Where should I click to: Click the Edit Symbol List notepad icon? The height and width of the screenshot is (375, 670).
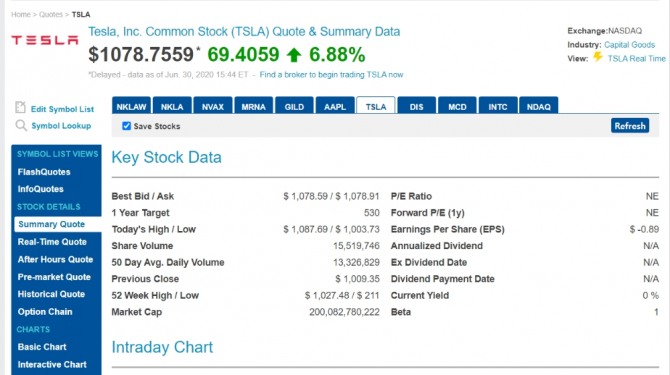click(20, 108)
